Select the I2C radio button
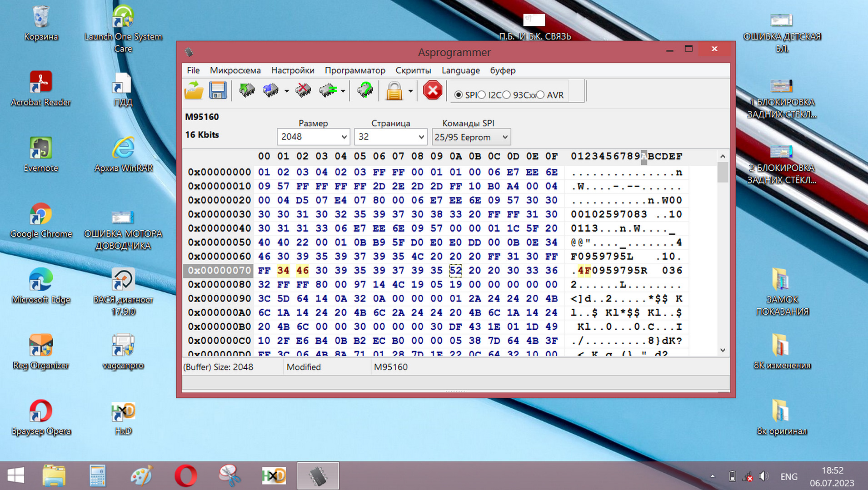This screenshot has width=868, height=490. [x=482, y=95]
